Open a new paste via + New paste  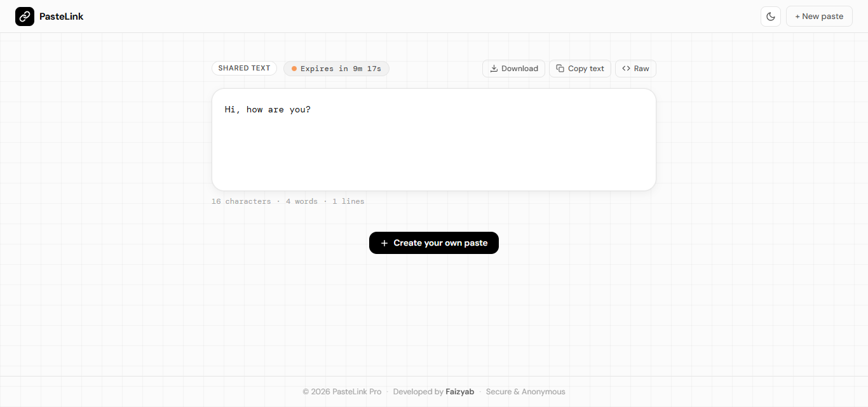click(819, 17)
